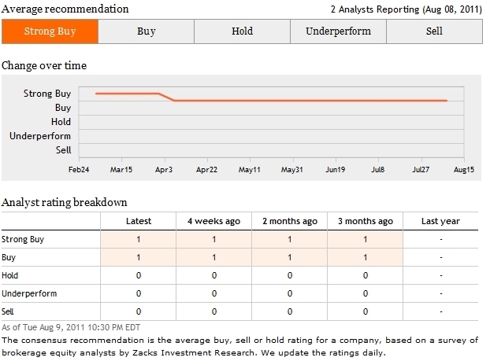Click "2 Analysts Reporting (Aug 08, 2011)" text
Screen dimensions: 490x361
click(x=406, y=9)
